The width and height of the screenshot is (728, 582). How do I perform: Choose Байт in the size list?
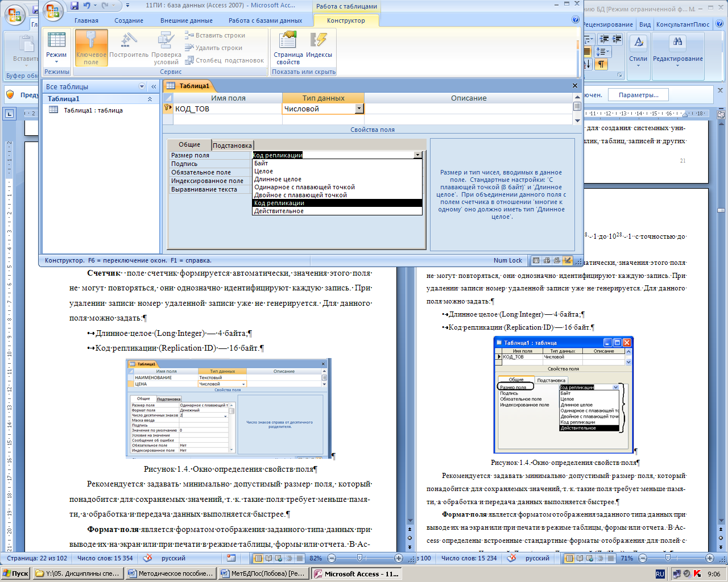[337, 163]
